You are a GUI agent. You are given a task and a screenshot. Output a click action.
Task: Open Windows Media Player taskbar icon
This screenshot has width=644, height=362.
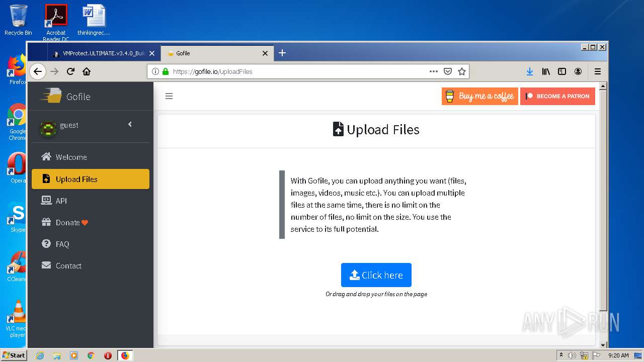coord(74,355)
